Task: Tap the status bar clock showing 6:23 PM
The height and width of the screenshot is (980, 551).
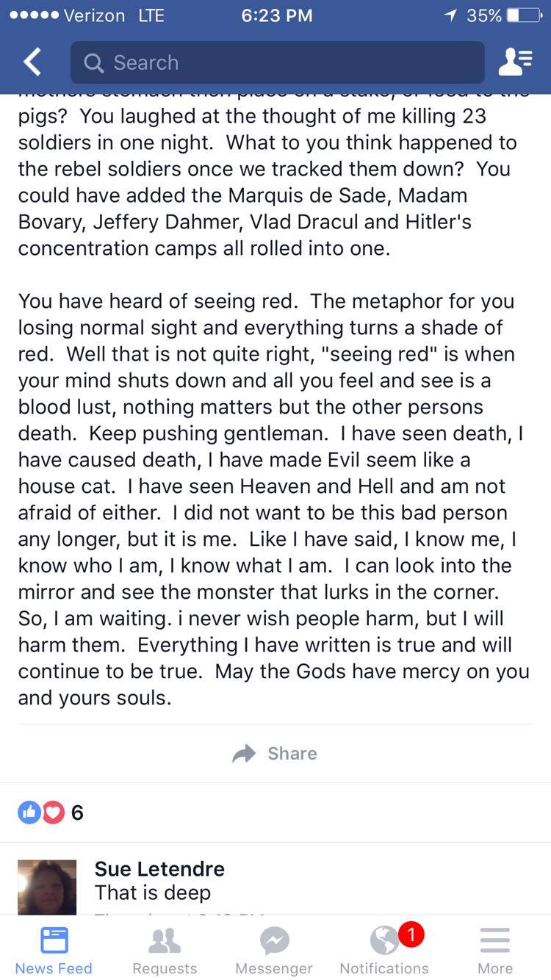Action: (276, 15)
